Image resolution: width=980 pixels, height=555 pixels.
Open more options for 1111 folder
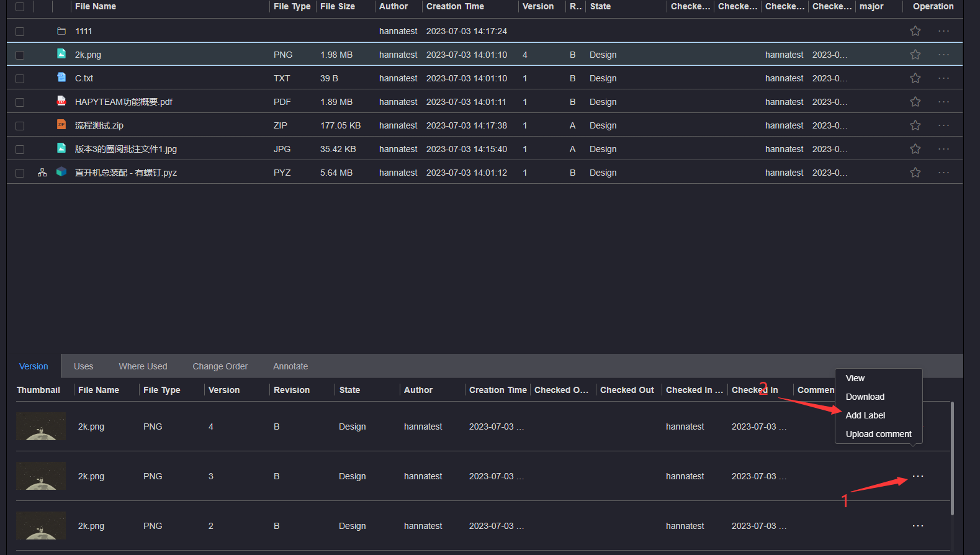click(943, 31)
